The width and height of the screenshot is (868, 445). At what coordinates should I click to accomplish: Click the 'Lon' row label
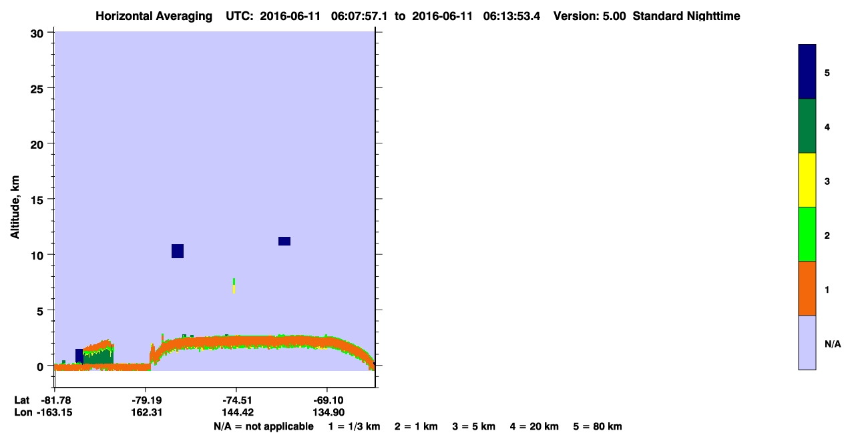point(22,412)
